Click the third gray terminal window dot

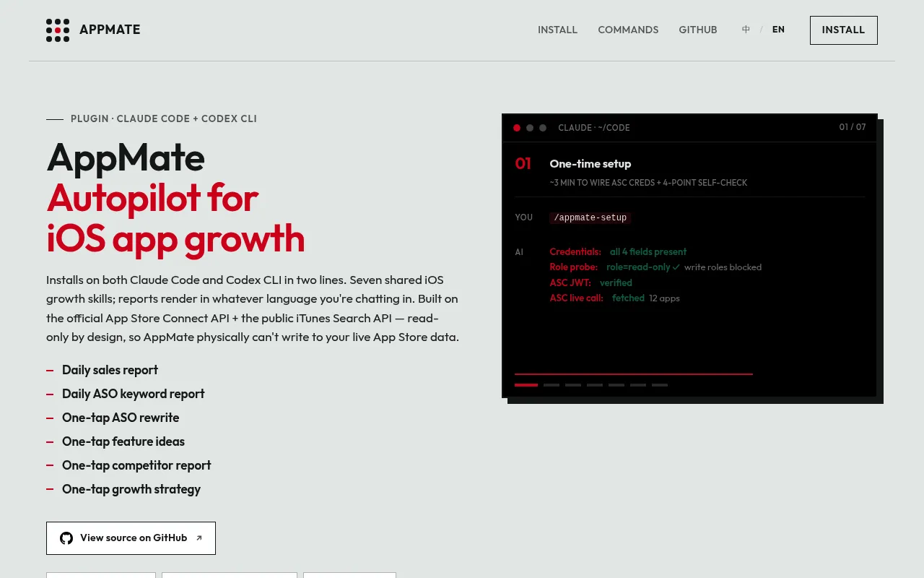[543, 128]
